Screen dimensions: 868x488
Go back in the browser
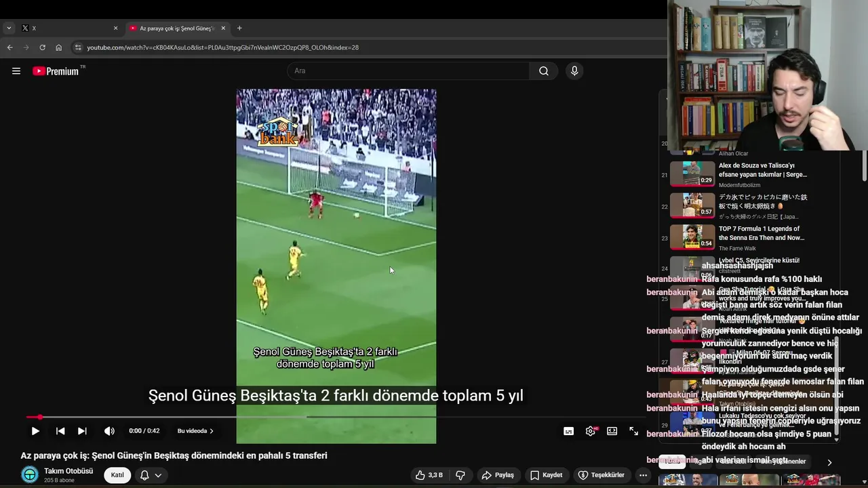coord(9,47)
